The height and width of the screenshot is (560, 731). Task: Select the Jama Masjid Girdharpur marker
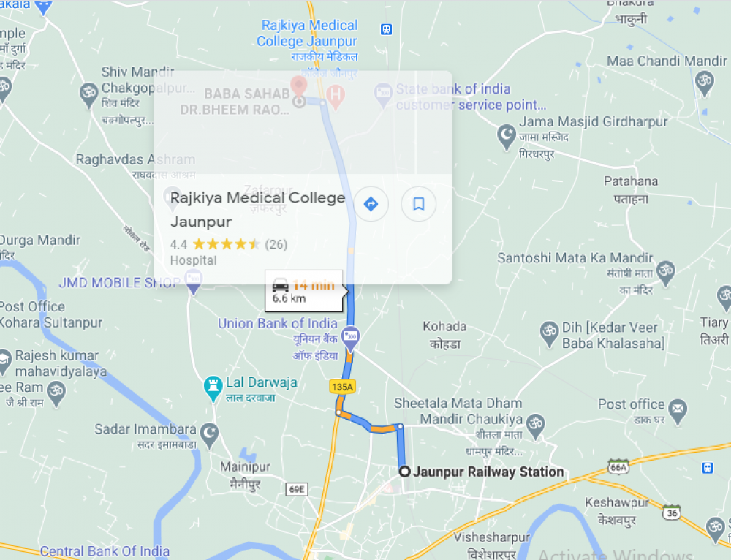pos(507,137)
